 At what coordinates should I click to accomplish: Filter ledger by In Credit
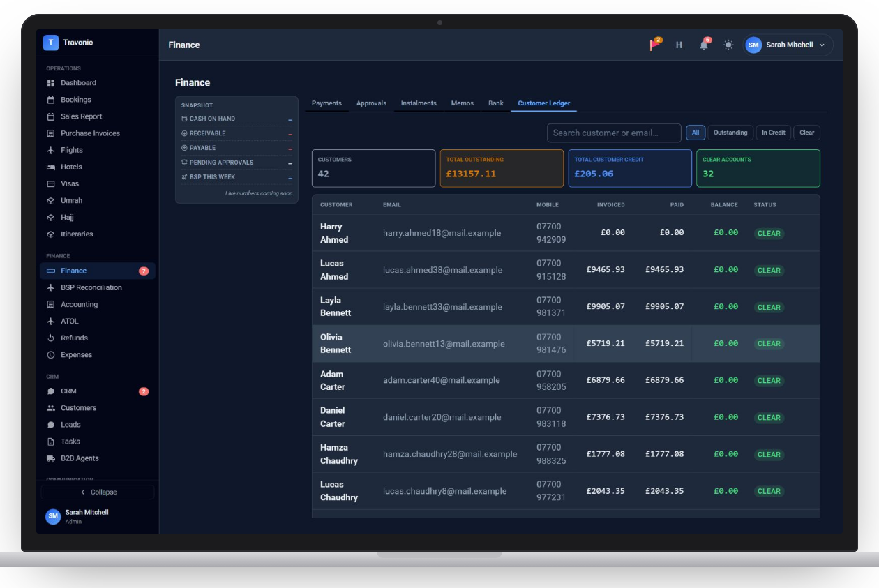click(x=773, y=133)
